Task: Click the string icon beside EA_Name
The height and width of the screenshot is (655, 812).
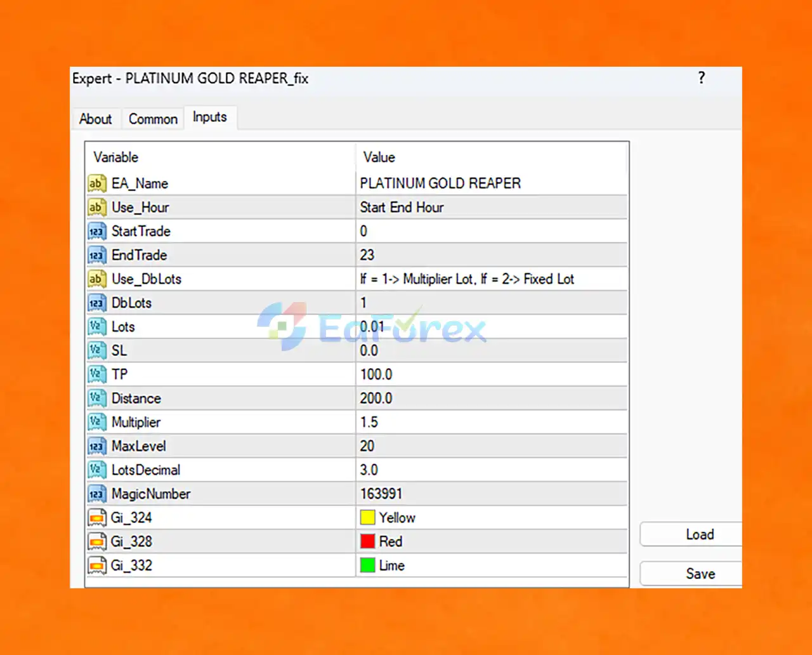Action: pos(96,183)
